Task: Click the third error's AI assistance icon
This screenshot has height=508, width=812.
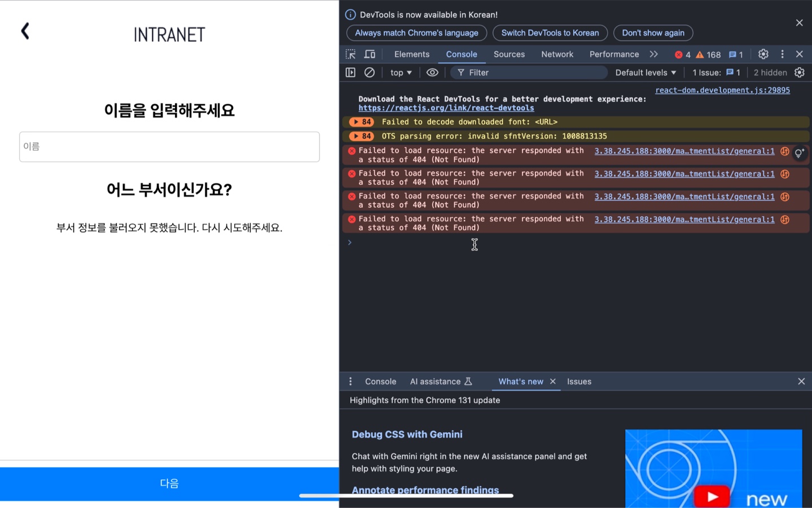Action: pyautogui.click(x=784, y=196)
